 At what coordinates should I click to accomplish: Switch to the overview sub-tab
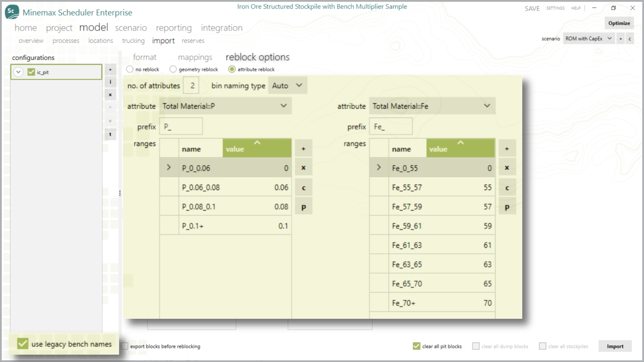(x=31, y=41)
